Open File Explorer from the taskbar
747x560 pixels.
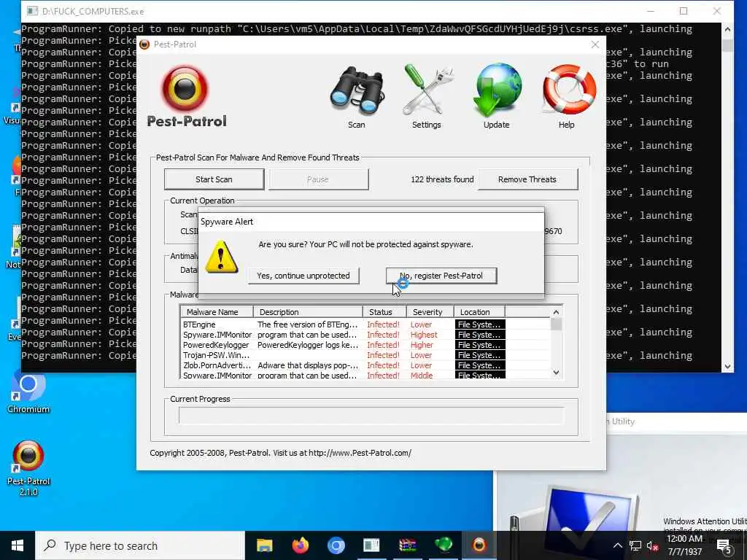(264, 545)
